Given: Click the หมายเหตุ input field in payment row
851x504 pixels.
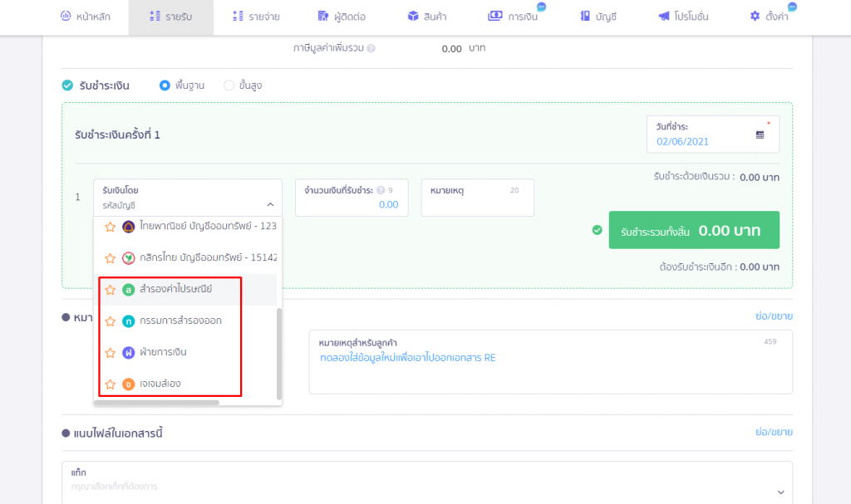Looking at the screenshot, I should 477,203.
